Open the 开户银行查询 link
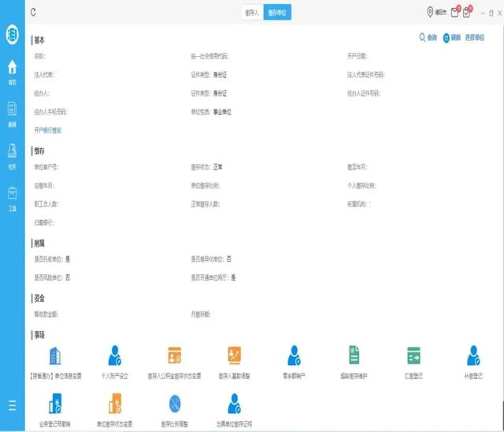The width and height of the screenshot is (504, 432). (x=47, y=130)
